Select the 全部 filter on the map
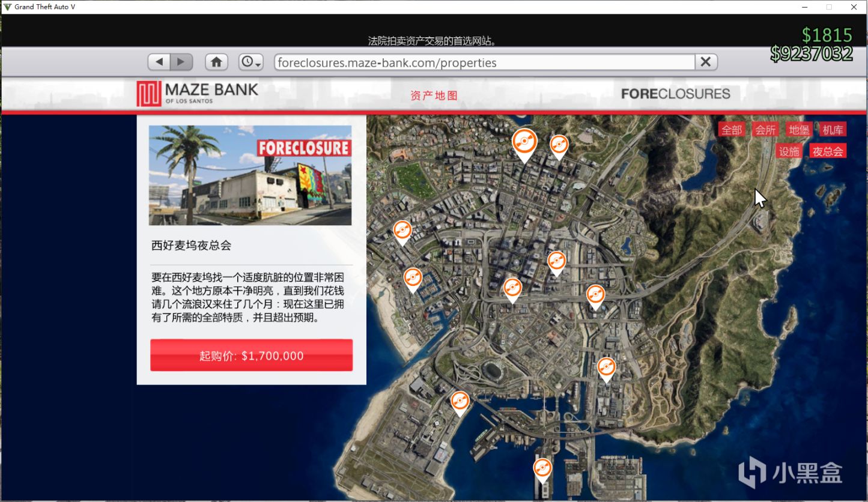Image resolution: width=868 pixels, height=502 pixels. click(x=732, y=130)
